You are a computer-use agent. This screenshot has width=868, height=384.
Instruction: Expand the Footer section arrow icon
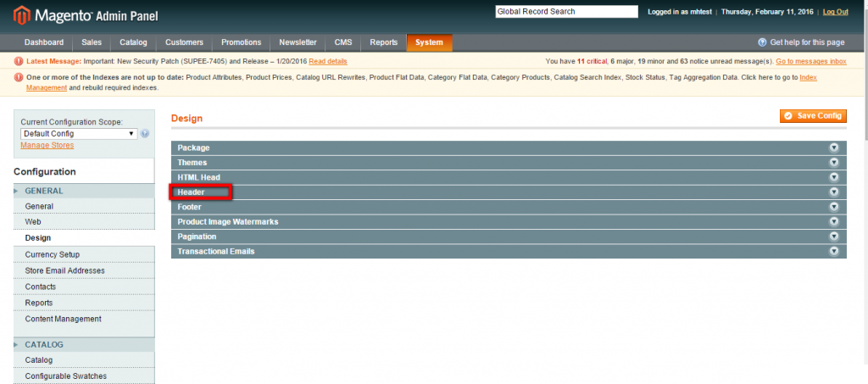pos(834,207)
